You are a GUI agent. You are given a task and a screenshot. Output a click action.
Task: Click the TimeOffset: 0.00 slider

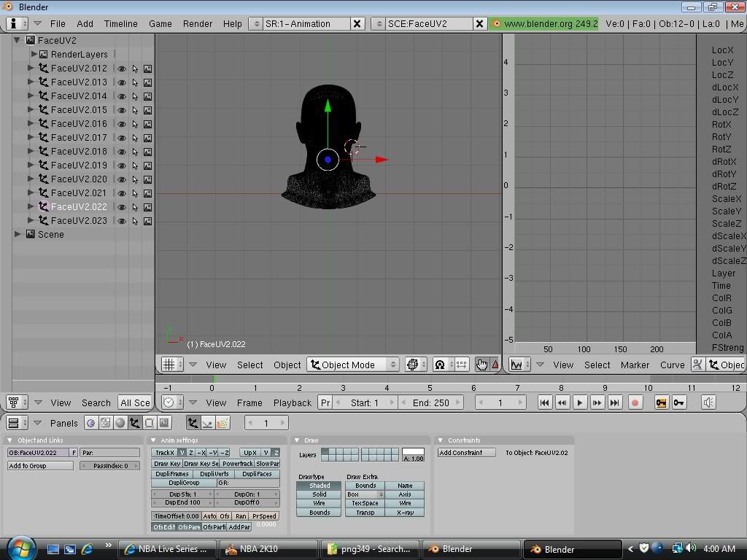click(x=177, y=516)
